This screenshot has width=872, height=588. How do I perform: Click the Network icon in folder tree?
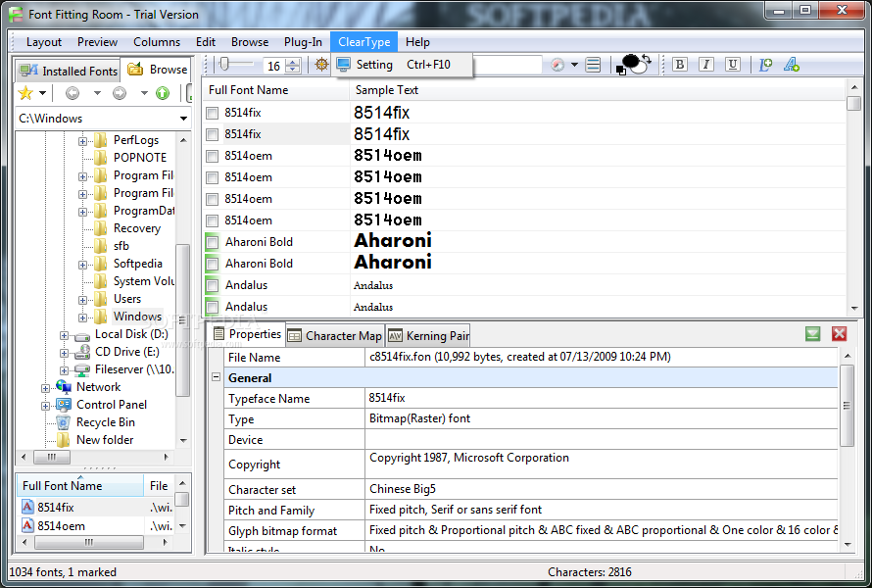point(64,387)
